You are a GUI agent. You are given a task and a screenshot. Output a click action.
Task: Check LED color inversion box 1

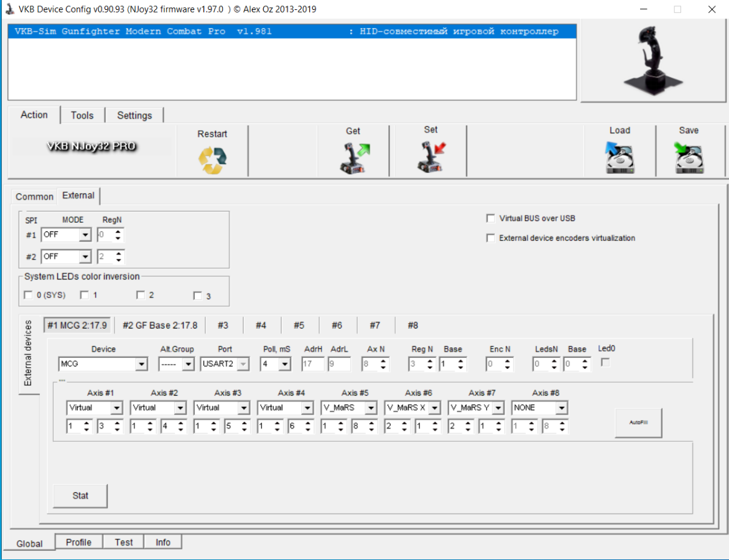pos(85,295)
